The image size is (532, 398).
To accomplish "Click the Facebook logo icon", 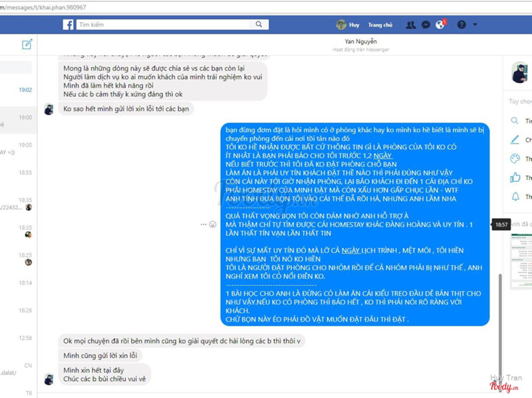I will [x=68, y=25].
